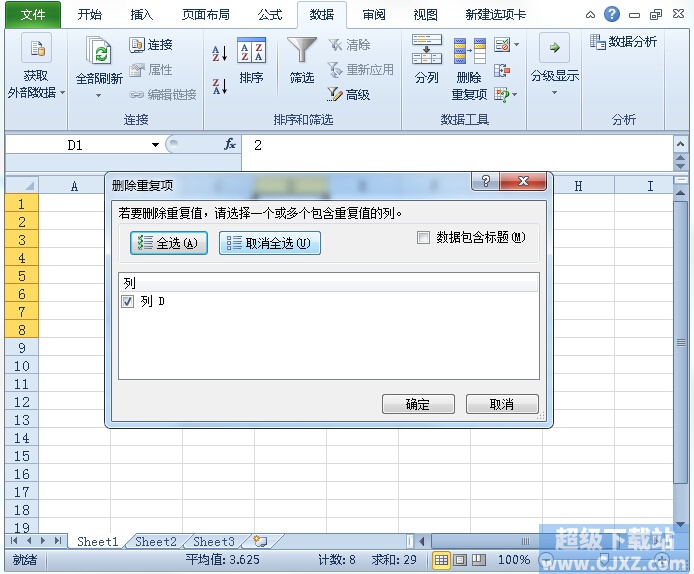Switch to Page Break Preview

pos(479,560)
